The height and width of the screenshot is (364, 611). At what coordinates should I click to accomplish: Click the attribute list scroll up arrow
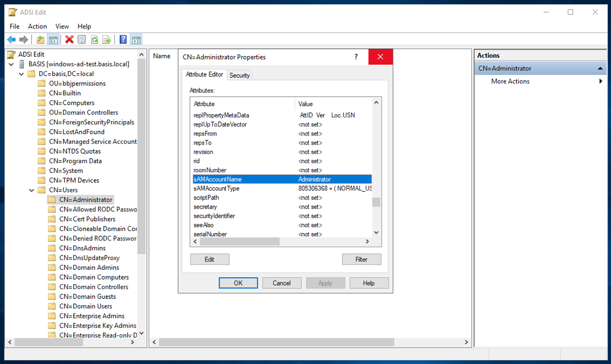376,103
